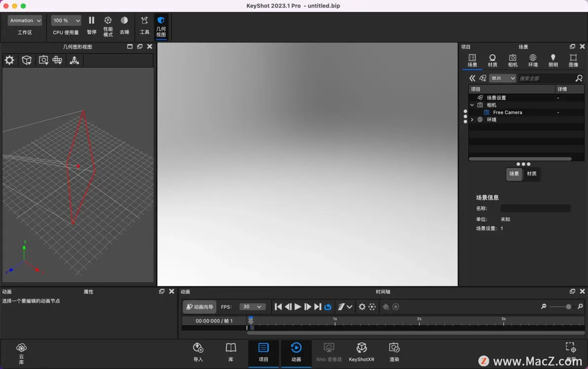Open the CPU usage 100 % dropdown
This screenshot has height=369, width=588.
coord(66,21)
